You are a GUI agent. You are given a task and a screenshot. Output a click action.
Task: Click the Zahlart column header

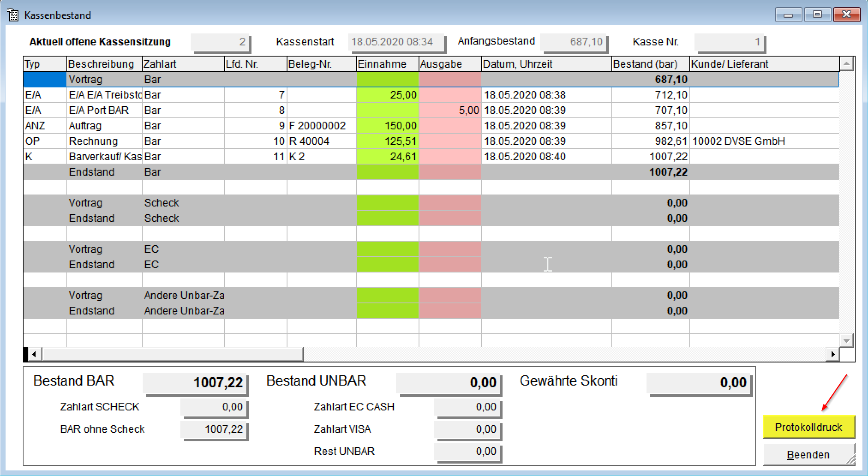coord(183,64)
